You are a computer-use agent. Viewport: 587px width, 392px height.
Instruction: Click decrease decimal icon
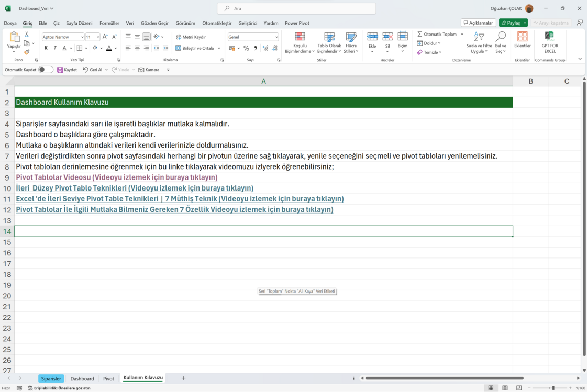[275, 48]
